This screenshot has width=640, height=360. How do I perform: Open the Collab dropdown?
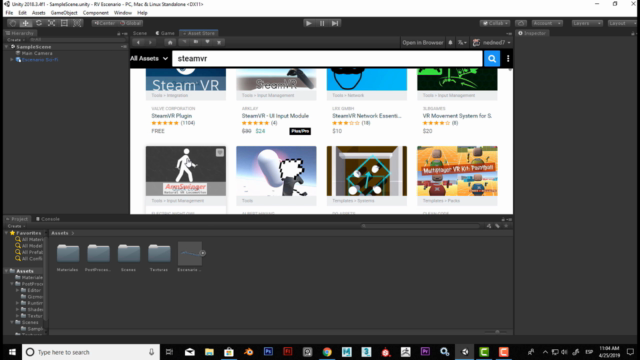pos(495,23)
